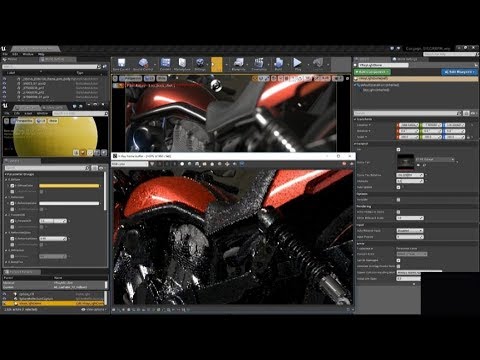The height and width of the screenshot is (360, 480).
Task: Open the Source Control dropdown arrow
Action: point(155,64)
